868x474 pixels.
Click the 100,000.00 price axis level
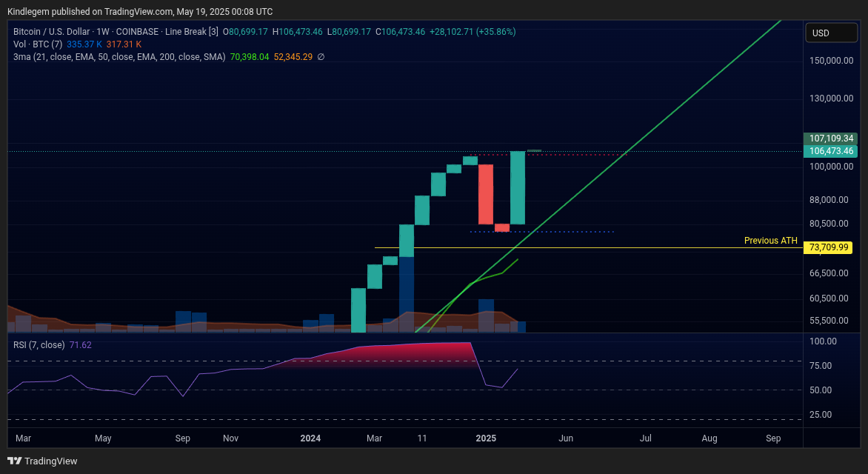[831, 166]
